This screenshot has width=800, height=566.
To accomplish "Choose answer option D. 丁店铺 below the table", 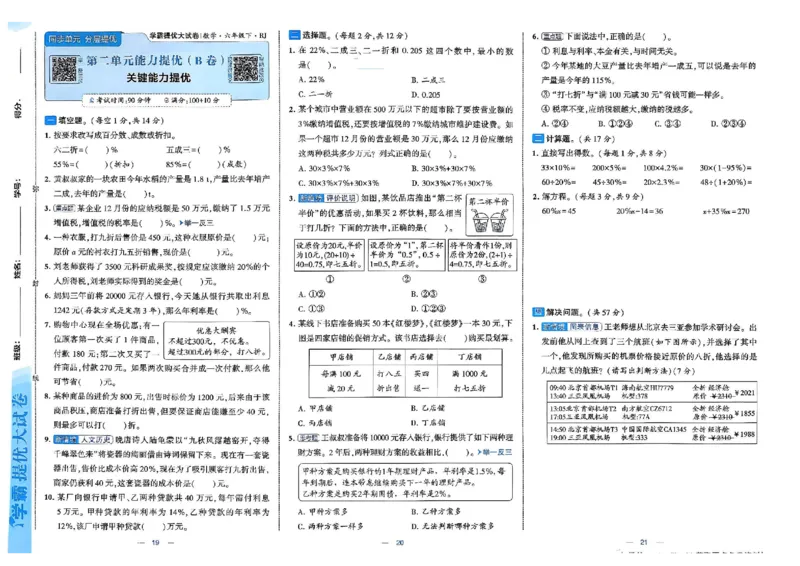I will pyautogui.click(x=428, y=423).
